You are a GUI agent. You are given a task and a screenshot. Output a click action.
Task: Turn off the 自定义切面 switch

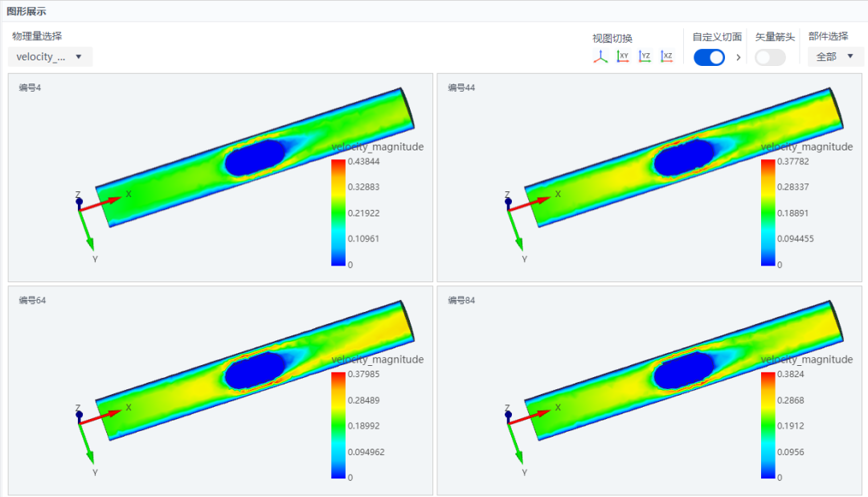709,57
